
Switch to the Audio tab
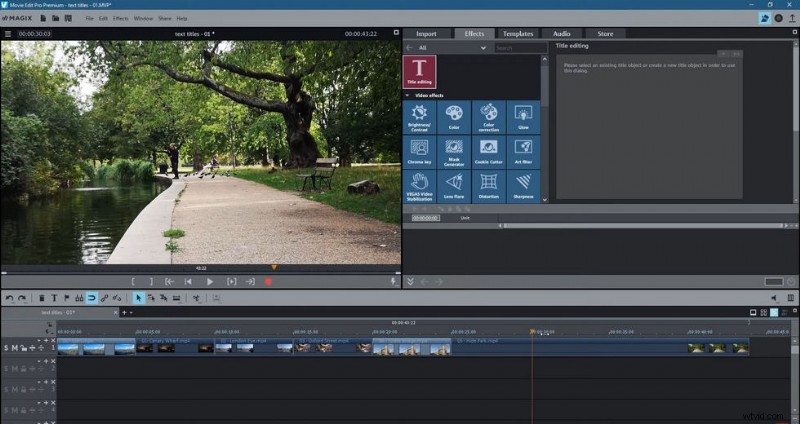click(562, 34)
